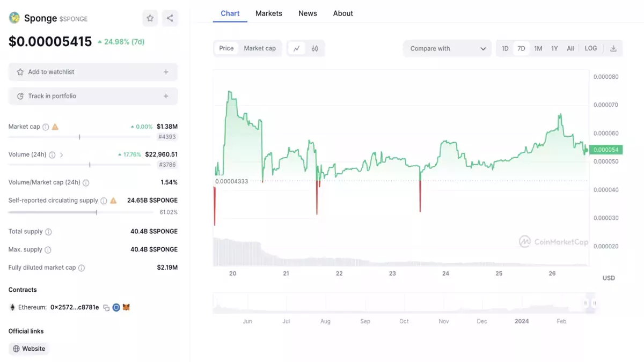Open circulating supply info icon
Viewport: 644px width, 362px height.
(x=104, y=201)
